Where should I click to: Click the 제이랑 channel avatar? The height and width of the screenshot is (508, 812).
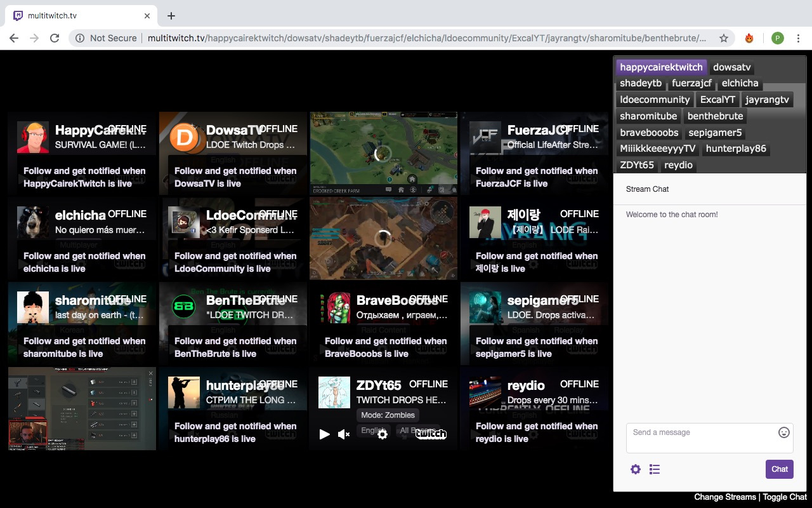click(x=485, y=222)
